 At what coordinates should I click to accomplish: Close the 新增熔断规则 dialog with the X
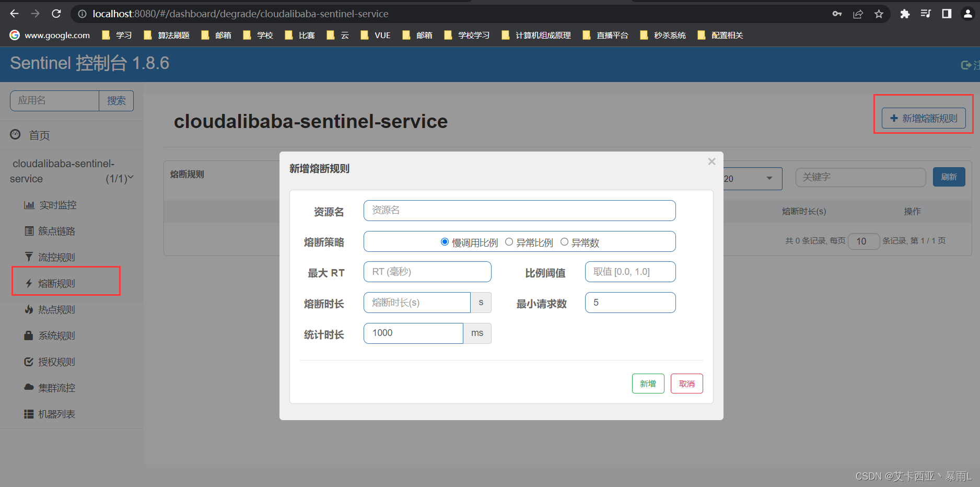(x=711, y=161)
